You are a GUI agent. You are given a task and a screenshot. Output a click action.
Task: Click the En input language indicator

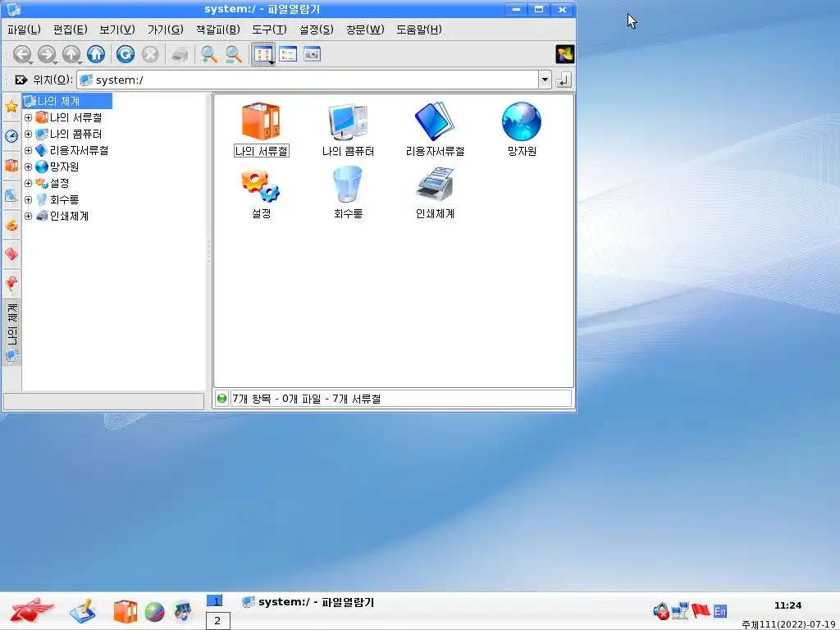click(720, 611)
